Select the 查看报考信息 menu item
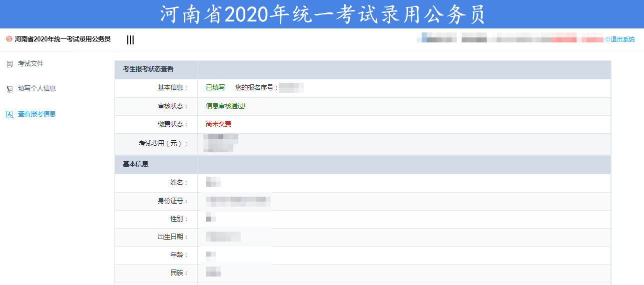The height and width of the screenshot is (285, 644). (x=37, y=114)
